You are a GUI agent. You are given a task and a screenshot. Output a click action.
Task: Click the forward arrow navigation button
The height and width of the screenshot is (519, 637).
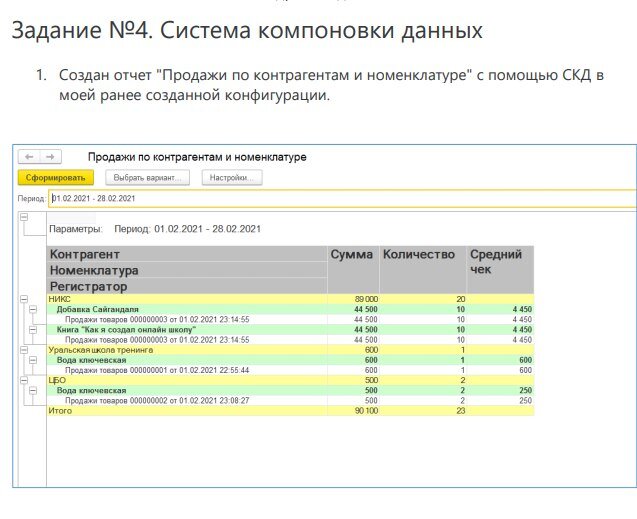pyautogui.click(x=50, y=157)
